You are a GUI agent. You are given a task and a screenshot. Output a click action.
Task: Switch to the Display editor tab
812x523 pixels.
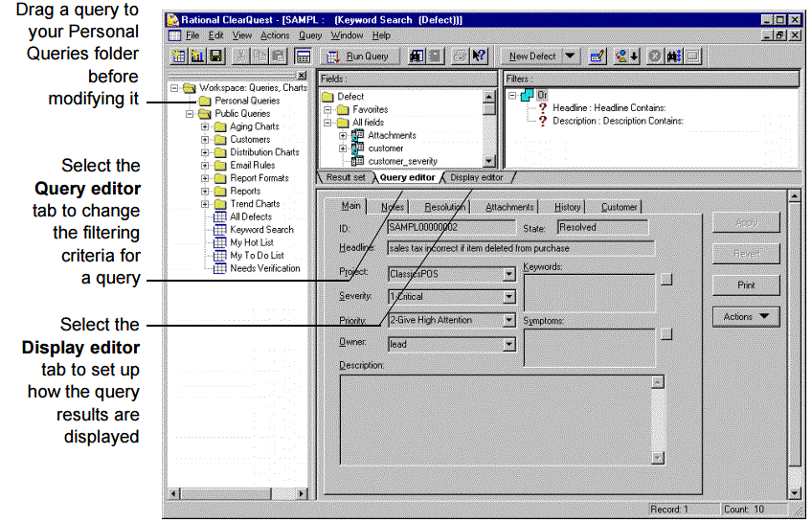point(476,177)
